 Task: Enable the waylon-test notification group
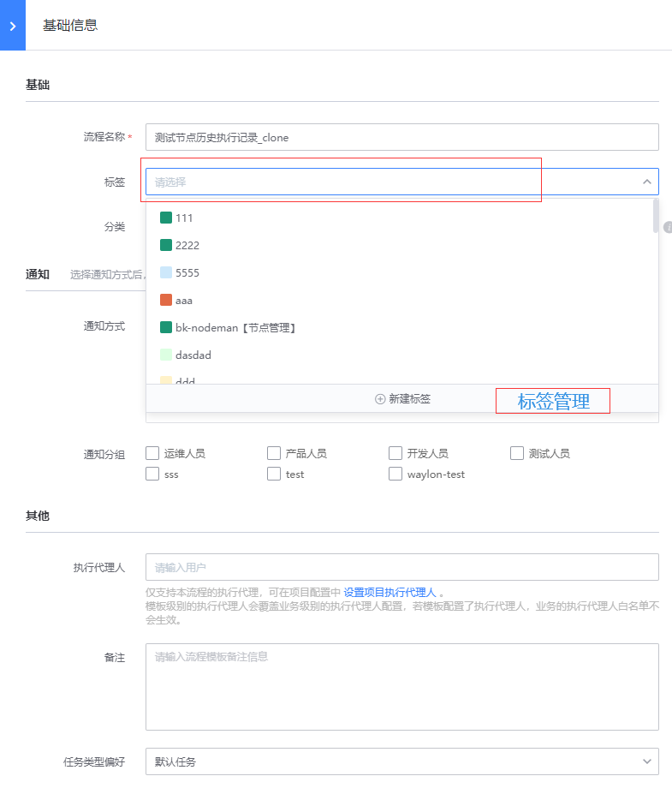pos(395,474)
